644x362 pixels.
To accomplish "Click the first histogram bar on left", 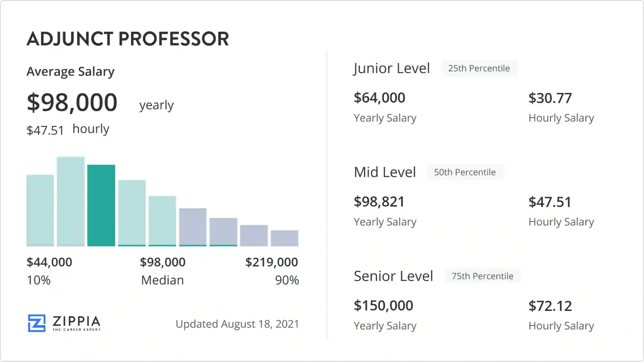I will click(x=40, y=210).
